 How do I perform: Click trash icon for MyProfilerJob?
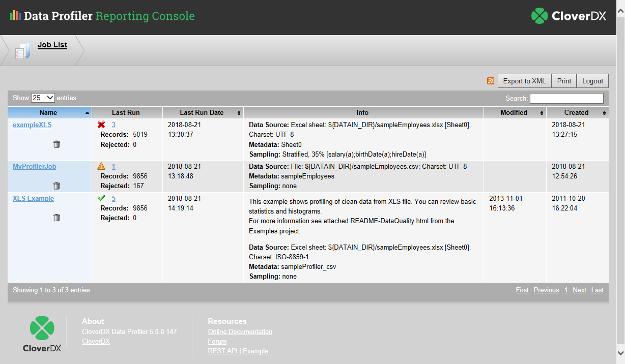[x=56, y=186]
